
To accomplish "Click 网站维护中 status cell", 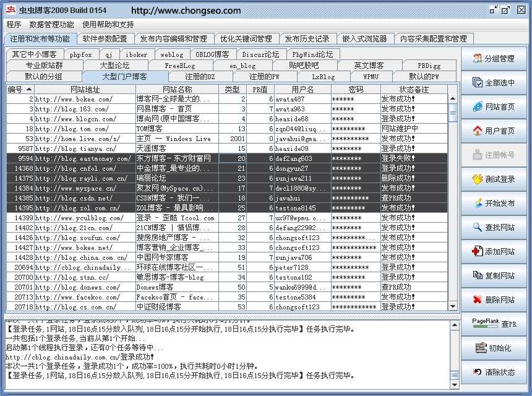I will [414, 129].
